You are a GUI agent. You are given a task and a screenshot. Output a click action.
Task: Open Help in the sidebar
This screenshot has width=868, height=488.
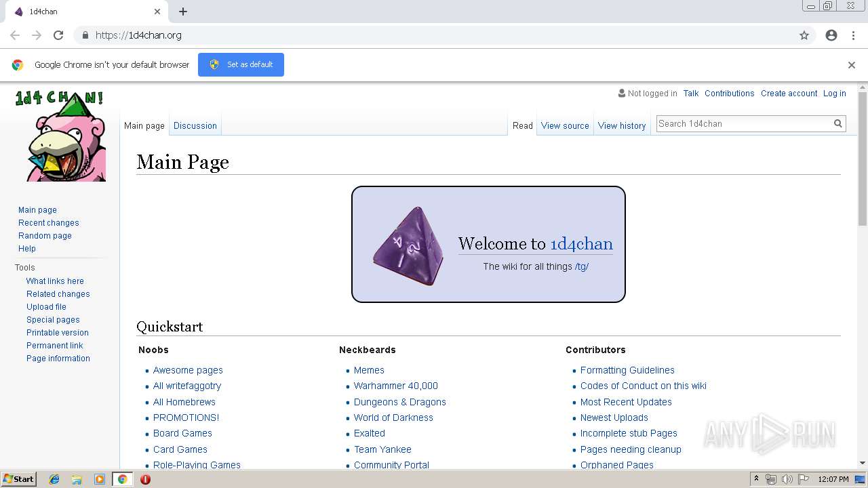27,249
